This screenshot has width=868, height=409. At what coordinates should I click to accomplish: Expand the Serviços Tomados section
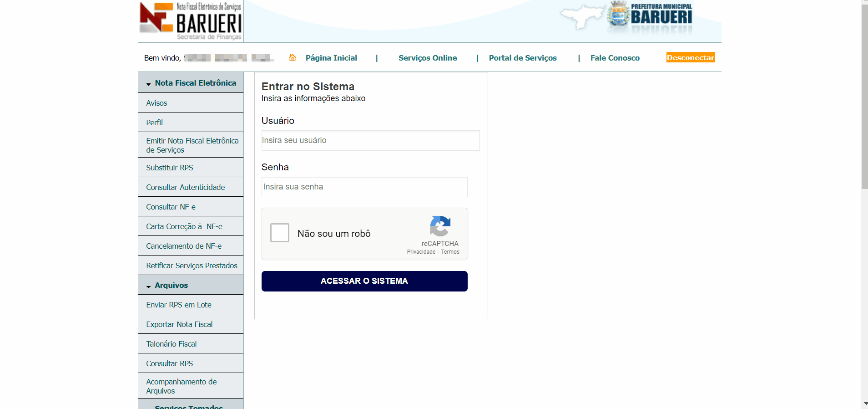point(191,404)
